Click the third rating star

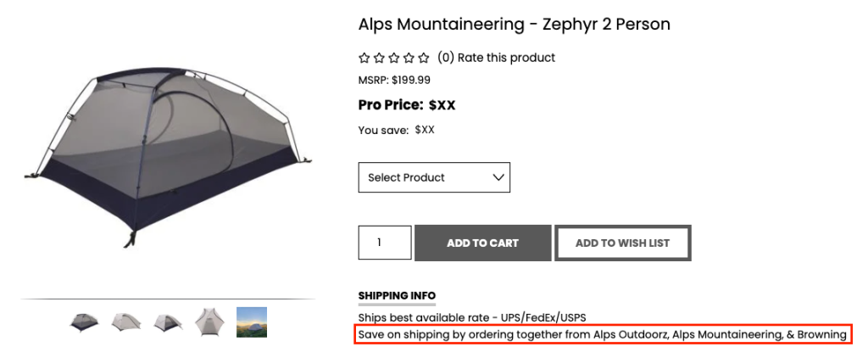point(394,59)
